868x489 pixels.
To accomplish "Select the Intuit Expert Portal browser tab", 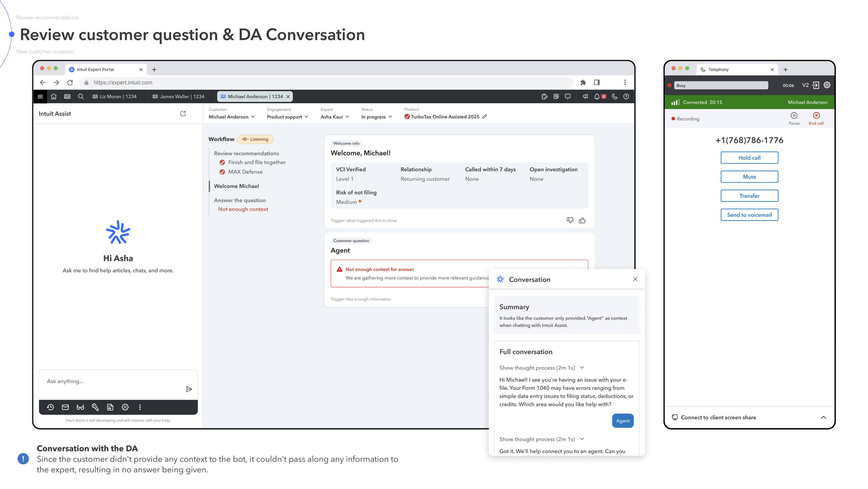I will click(x=106, y=70).
